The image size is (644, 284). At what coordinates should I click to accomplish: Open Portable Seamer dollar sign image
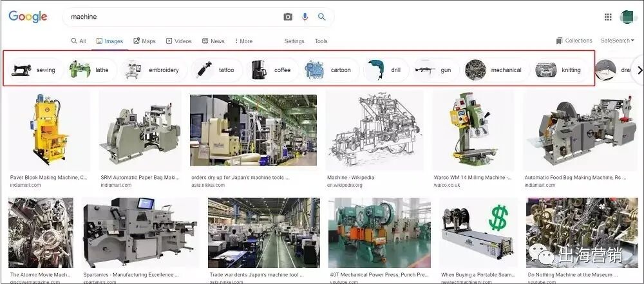(478, 232)
